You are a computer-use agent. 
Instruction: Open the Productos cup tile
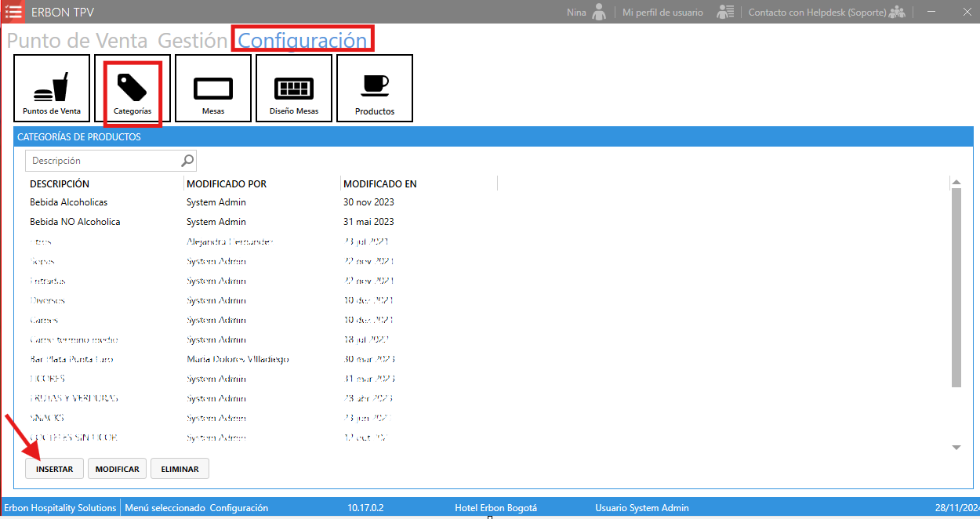click(x=375, y=89)
